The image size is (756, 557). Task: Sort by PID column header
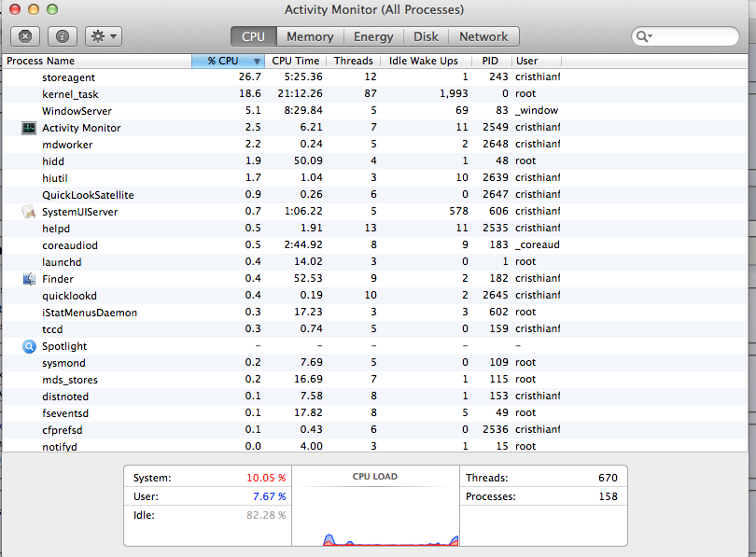click(x=490, y=61)
